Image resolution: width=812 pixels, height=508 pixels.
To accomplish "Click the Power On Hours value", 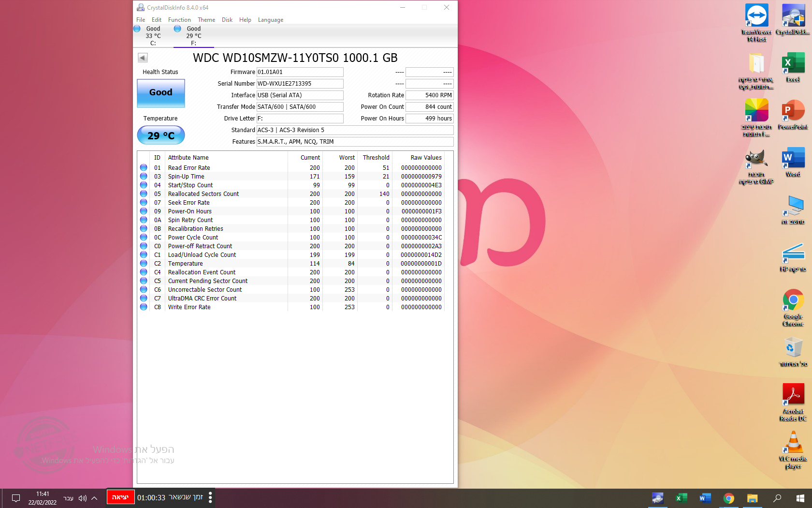I will pos(429,119).
